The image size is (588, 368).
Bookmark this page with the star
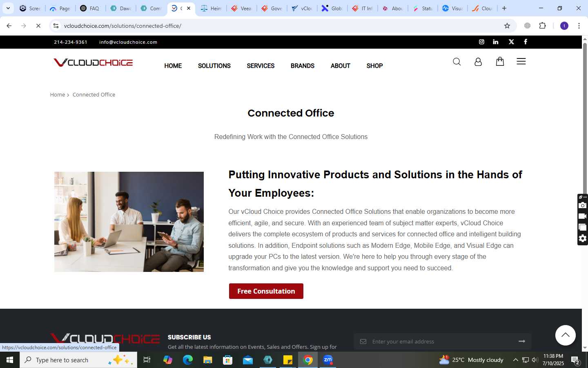click(x=507, y=26)
